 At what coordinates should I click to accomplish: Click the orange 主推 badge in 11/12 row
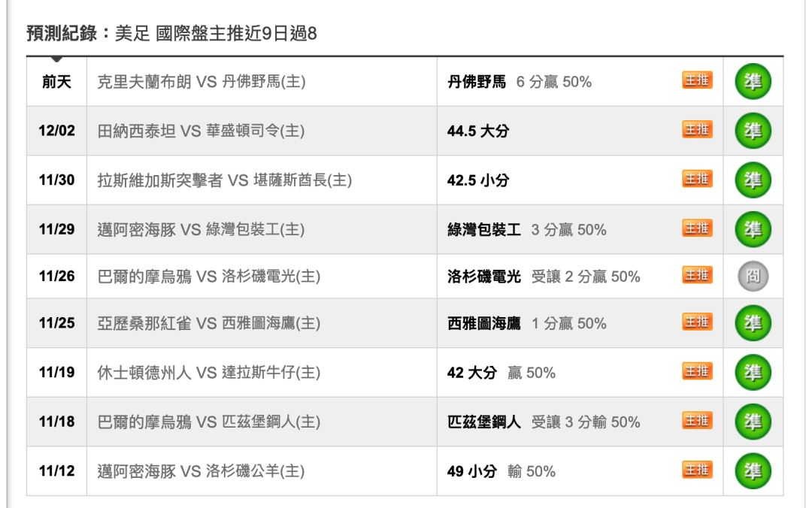click(x=697, y=470)
